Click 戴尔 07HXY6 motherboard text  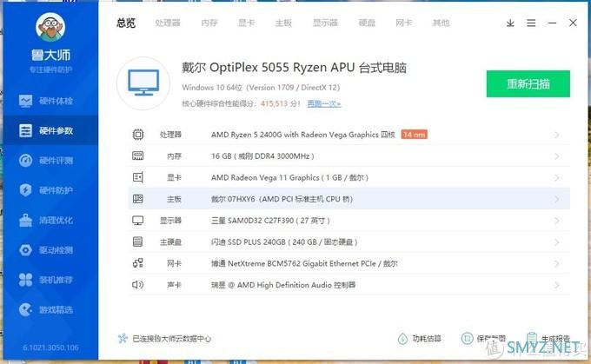(x=282, y=199)
